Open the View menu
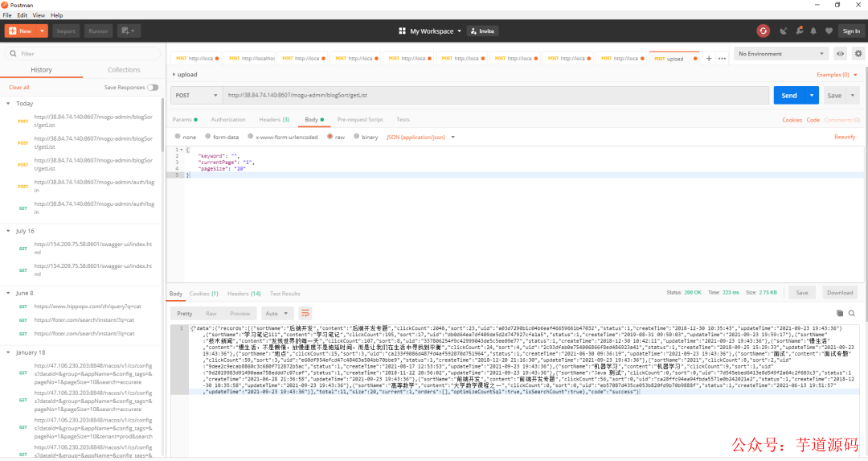 (39, 15)
